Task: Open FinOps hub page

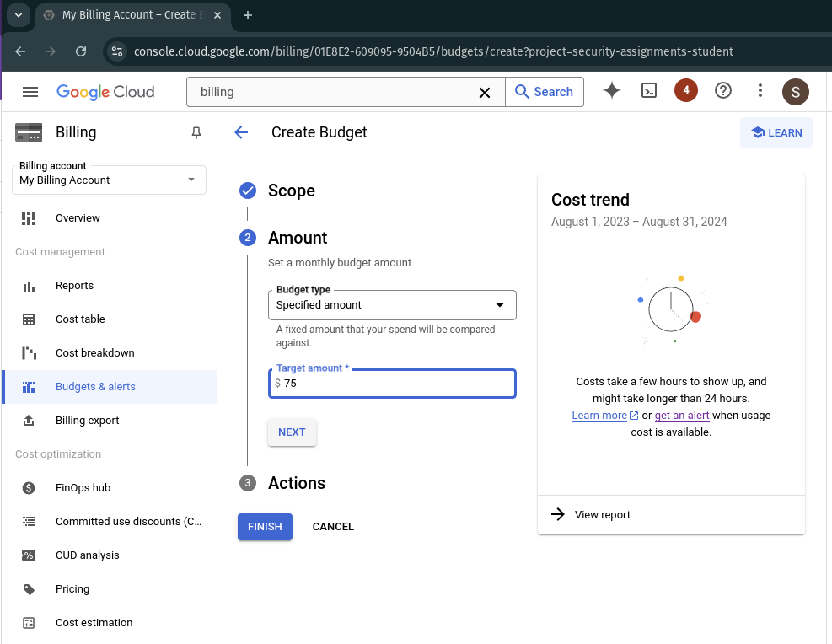Action: coord(109,487)
